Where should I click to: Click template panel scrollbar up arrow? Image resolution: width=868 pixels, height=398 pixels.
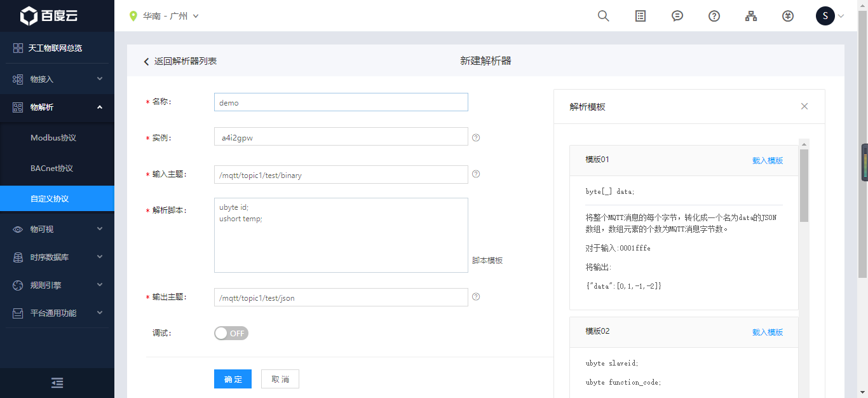tap(804, 144)
